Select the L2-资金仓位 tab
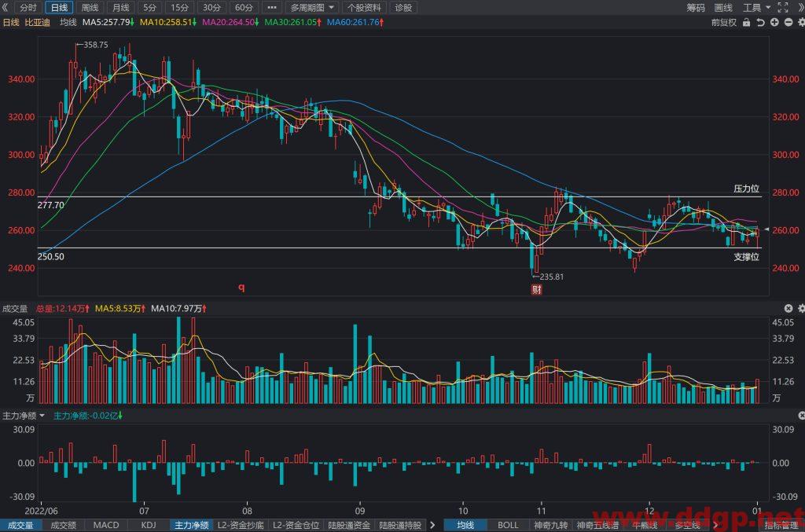 point(296,526)
